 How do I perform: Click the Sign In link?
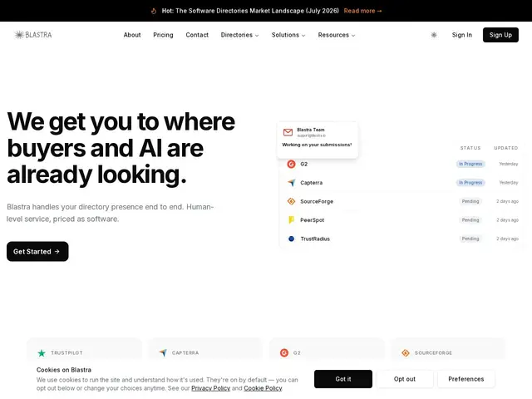pyautogui.click(x=462, y=35)
